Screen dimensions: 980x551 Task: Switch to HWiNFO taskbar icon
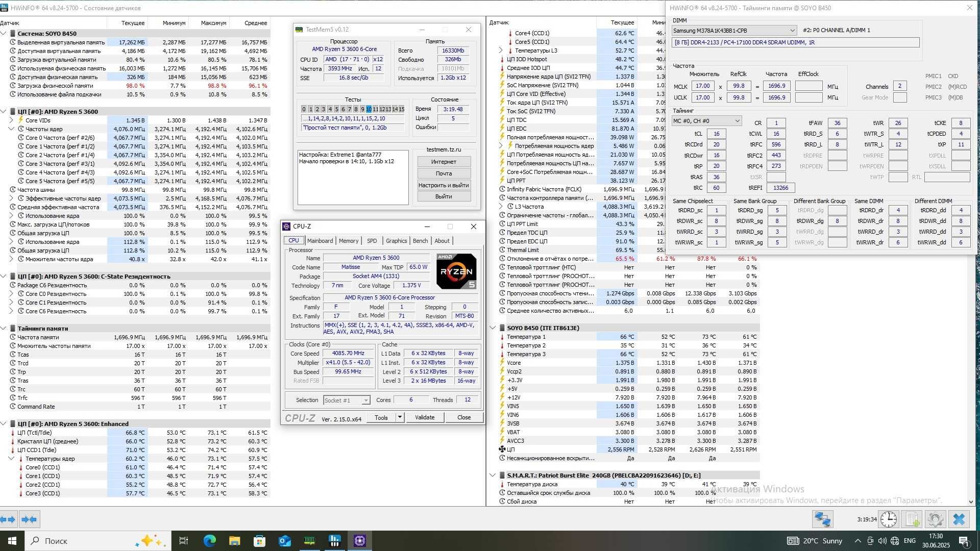click(334, 541)
